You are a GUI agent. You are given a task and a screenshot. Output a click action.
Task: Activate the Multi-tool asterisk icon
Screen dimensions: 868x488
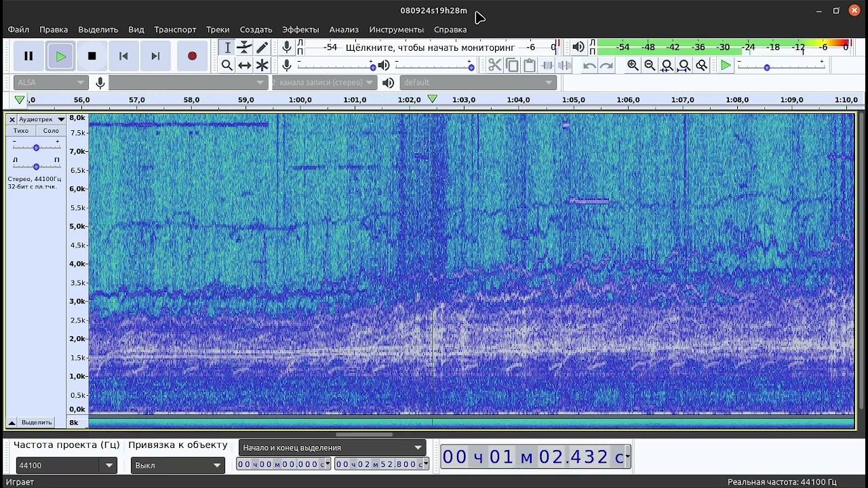coord(262,65)
